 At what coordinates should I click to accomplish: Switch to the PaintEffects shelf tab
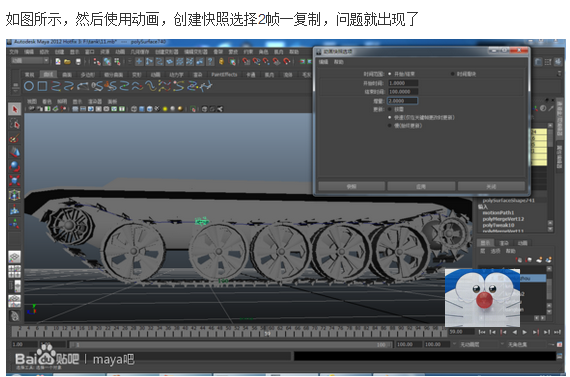224,75
